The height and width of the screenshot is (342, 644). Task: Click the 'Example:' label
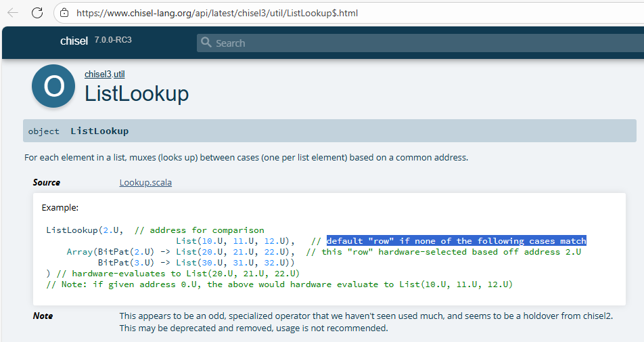point(60,208)
